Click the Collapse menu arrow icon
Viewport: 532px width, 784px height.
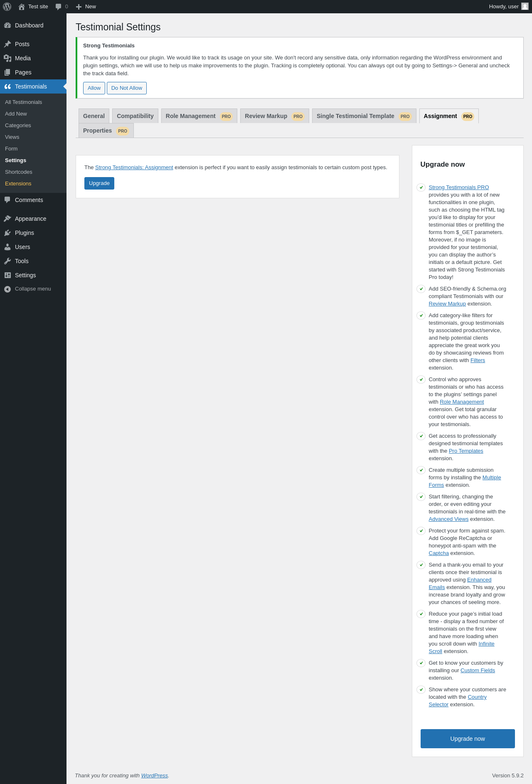click(7, 289)
